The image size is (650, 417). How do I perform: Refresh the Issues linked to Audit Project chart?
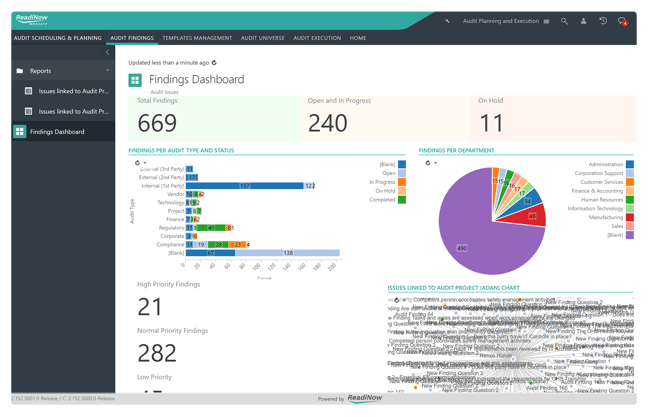click(396, 300)
